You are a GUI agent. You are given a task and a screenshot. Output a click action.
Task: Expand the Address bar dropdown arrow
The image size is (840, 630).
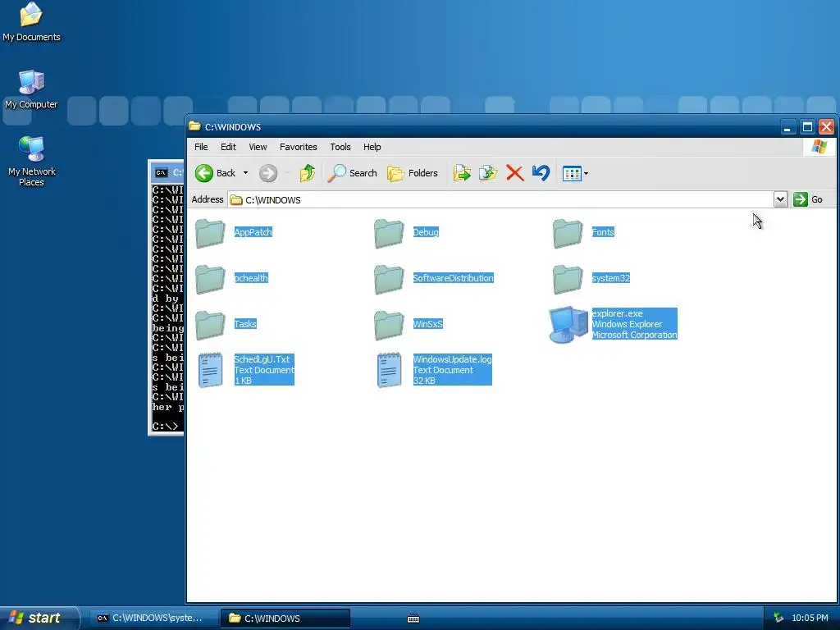click(x=781, y=200)
